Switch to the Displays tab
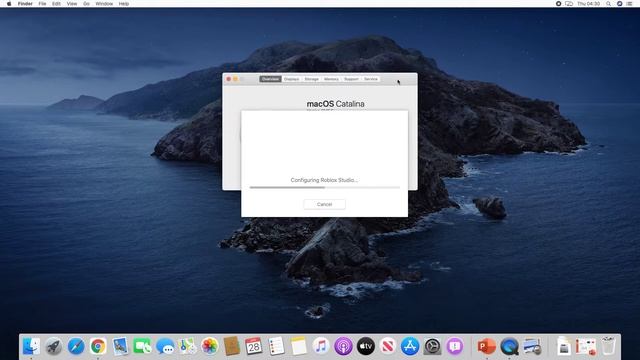 pos(291,79)
